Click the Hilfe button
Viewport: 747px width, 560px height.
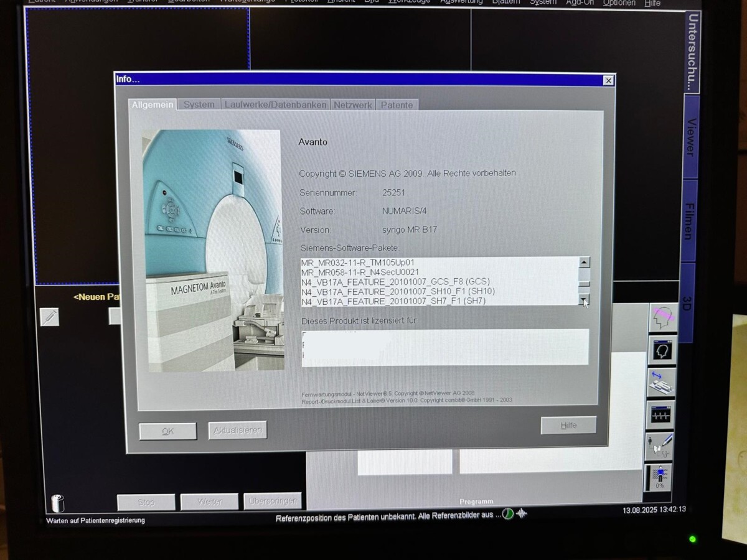pyautogui.click(x=568, y=426)
